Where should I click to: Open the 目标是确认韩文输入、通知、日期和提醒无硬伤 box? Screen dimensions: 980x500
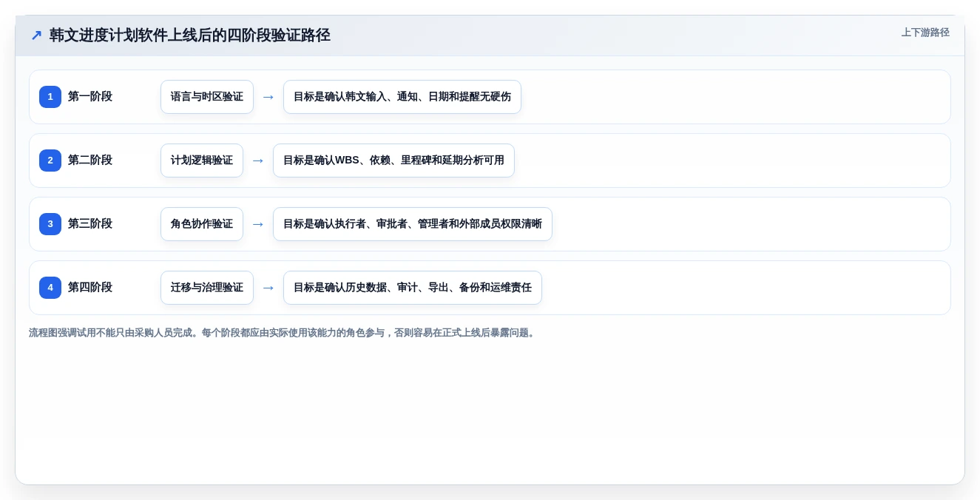tap(402, 97)
